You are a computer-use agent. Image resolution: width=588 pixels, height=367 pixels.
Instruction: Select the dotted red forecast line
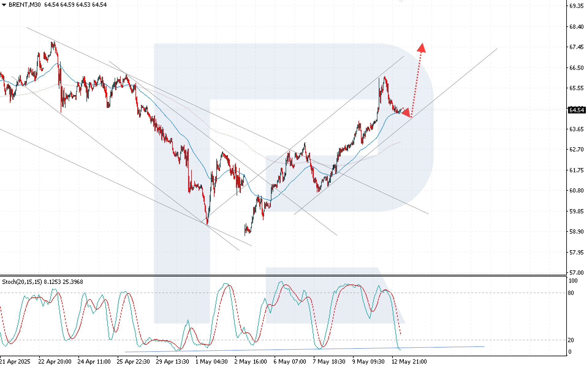pos(416,83)
